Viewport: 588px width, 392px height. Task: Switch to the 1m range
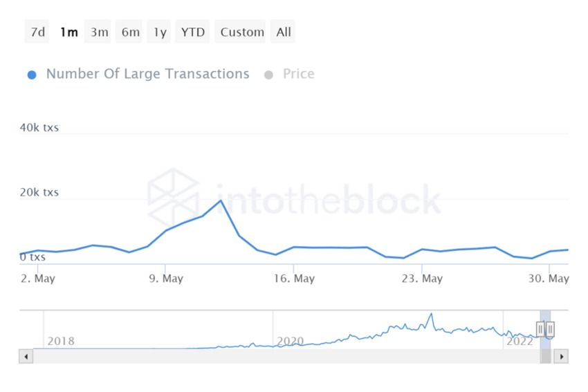pyautogui.click(x=68, y=32)
